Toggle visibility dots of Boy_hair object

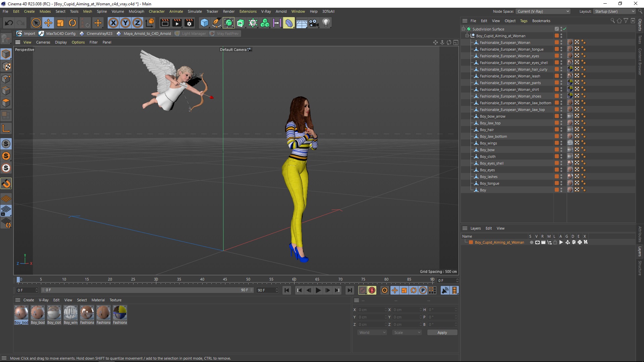click(x=561, y=130)
